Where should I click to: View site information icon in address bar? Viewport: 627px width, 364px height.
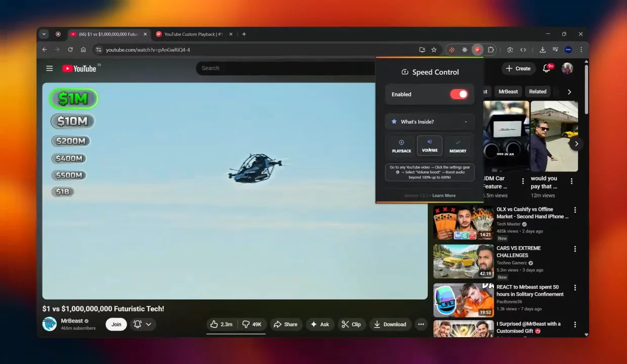click(x=99, y=50)
